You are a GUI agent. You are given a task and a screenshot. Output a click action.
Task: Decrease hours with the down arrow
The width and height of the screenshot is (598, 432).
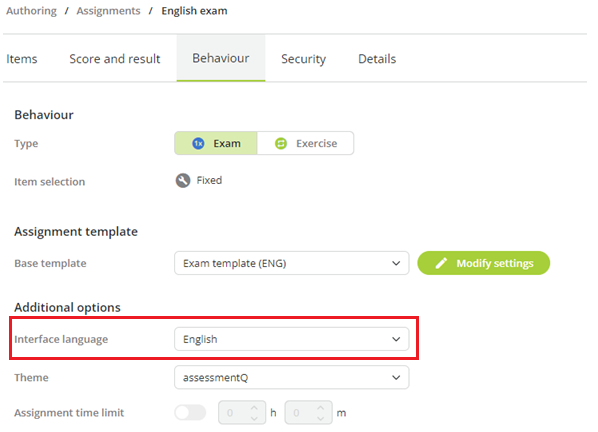coord(254,418)
